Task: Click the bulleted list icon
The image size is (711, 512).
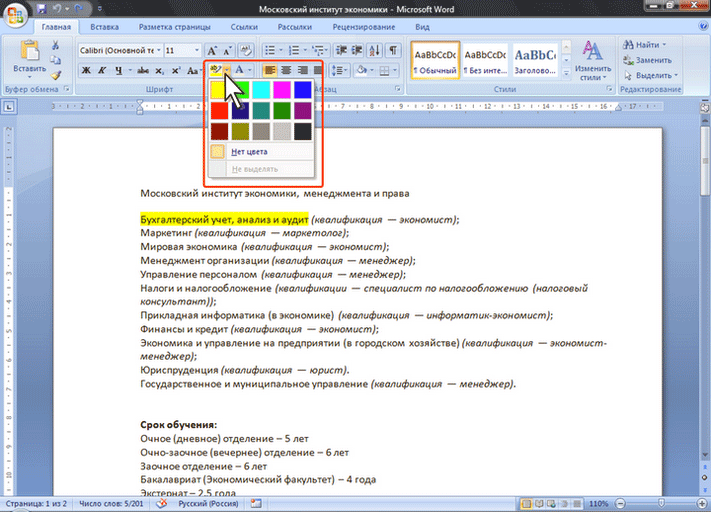Action: point(270,50)
